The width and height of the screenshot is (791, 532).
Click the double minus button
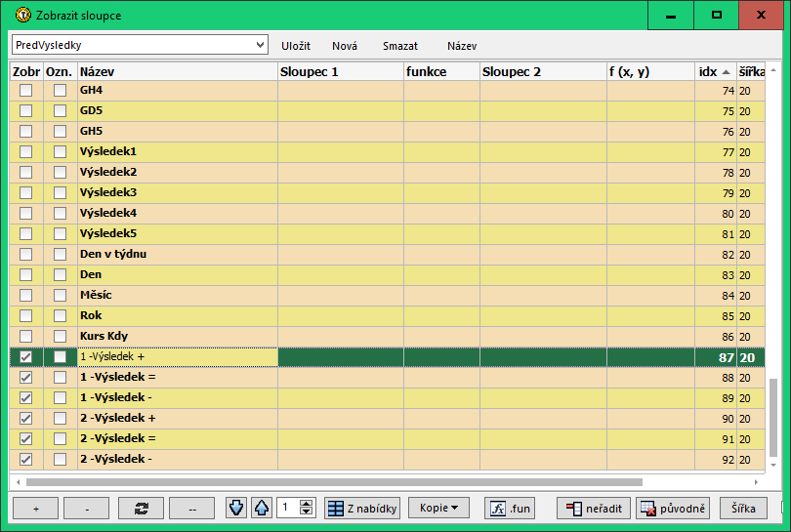tap(192, 509)
